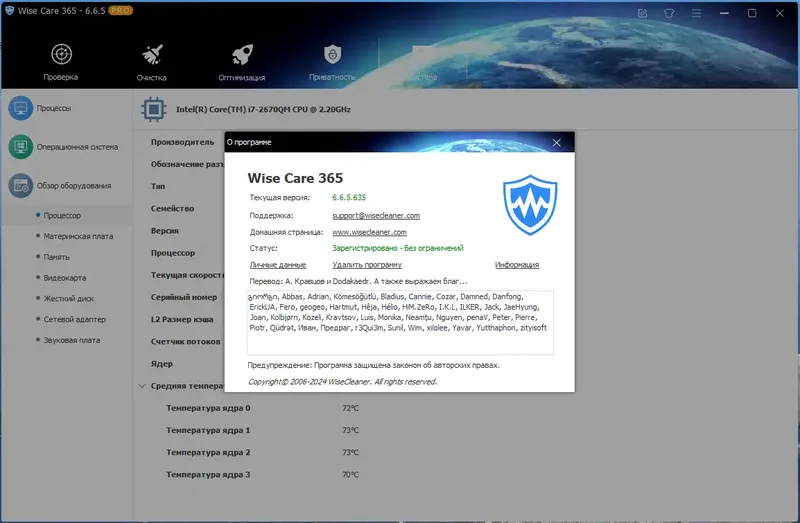
Task: Click the Семейство row label
Action: point(172,209)
